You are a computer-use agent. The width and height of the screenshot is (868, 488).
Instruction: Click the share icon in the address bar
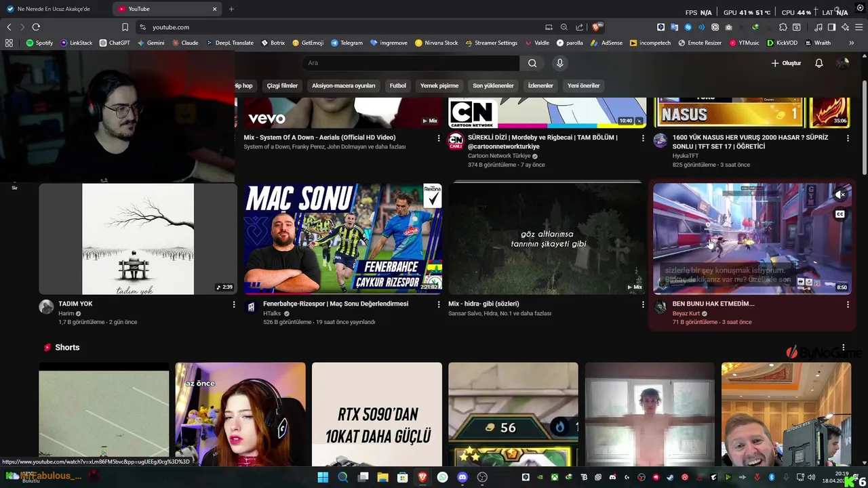pos(579,27)
